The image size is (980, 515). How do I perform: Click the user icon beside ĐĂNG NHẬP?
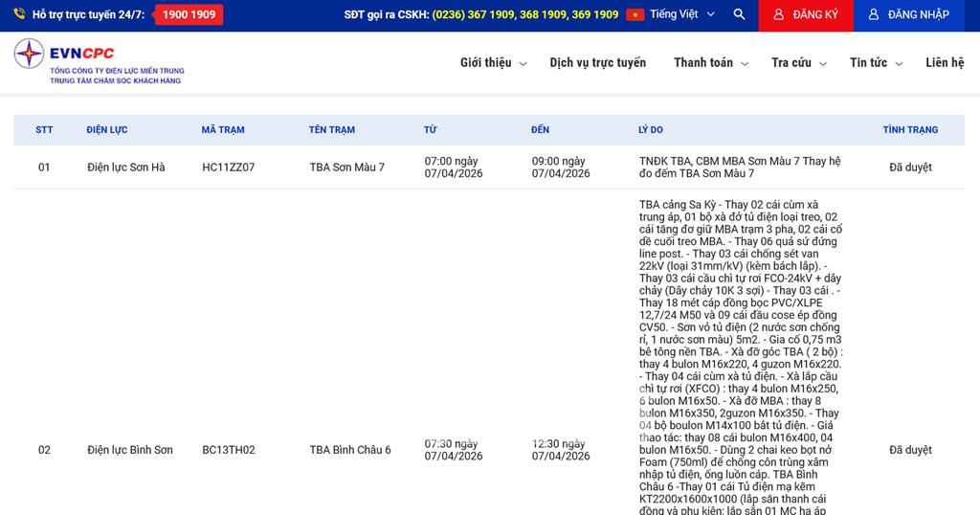point(873,14)
